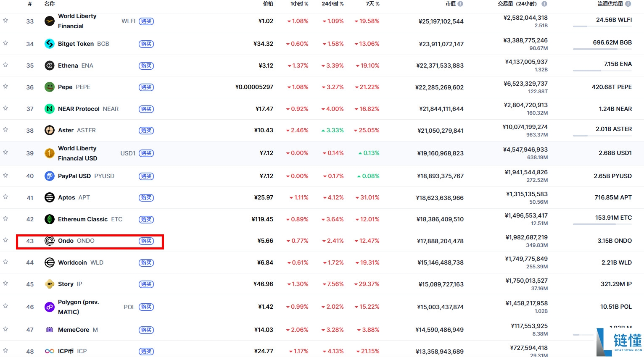Click the supply value 420.68T PEPE
Viewport: 644px width, 357px height.
[612, 87]
